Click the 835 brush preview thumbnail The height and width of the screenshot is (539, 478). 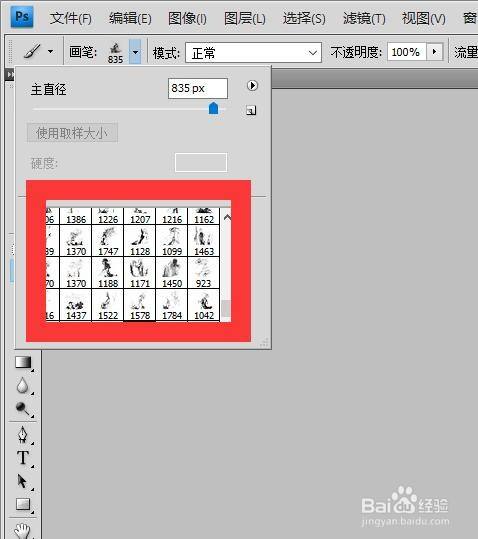(x=115, y=53)
